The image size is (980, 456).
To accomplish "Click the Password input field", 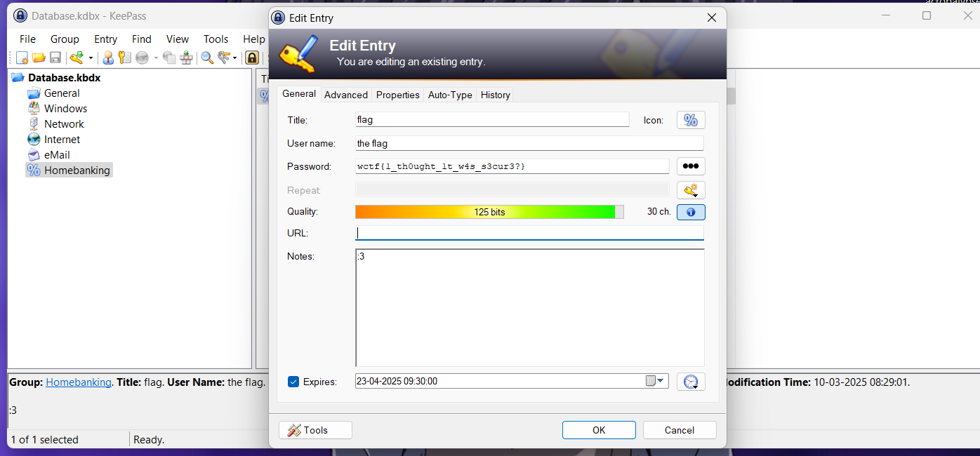I will point(512,166).
